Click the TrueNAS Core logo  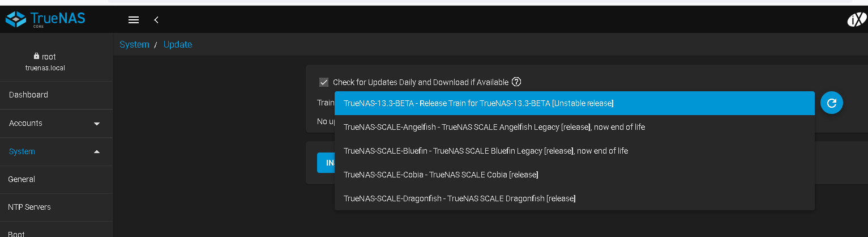click(45, 19)
